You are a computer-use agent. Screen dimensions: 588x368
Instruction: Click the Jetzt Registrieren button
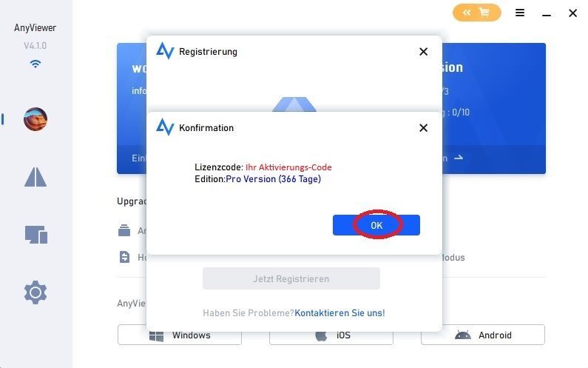coord(291,278)
